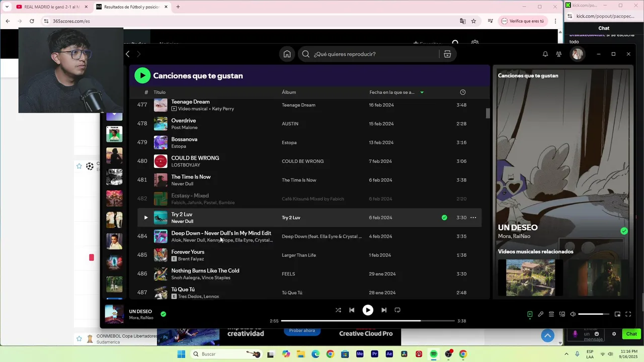The image size is (644, 362).
Task: Open the Spotify miniplayer
Action: click(617, 314)
